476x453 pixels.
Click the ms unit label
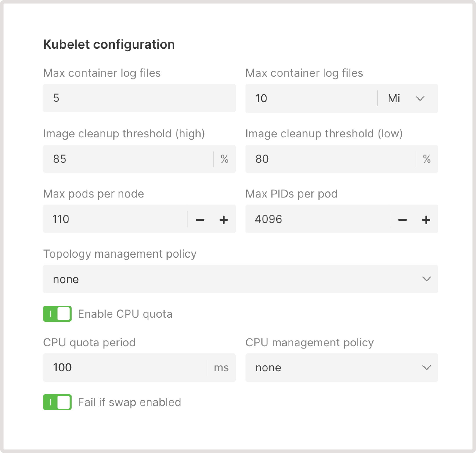(x=222, y=368)
